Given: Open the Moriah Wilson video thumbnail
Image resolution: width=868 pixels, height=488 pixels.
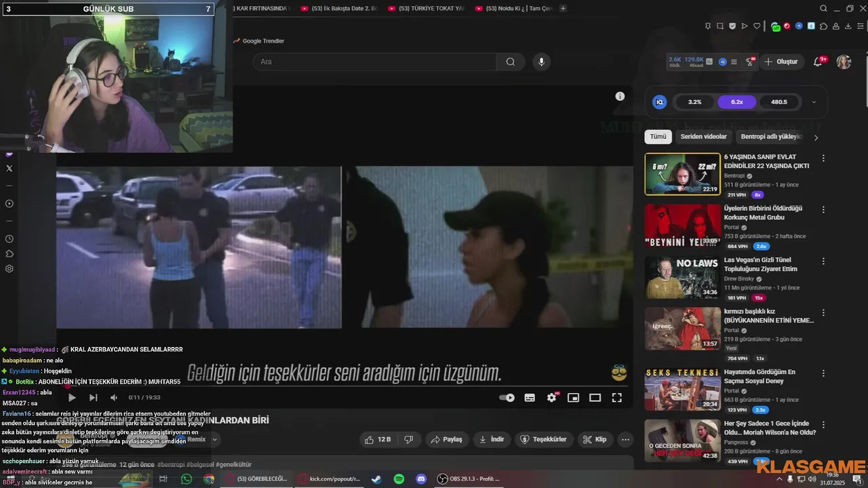Looking at the screenshot, I should click(682, 441).
